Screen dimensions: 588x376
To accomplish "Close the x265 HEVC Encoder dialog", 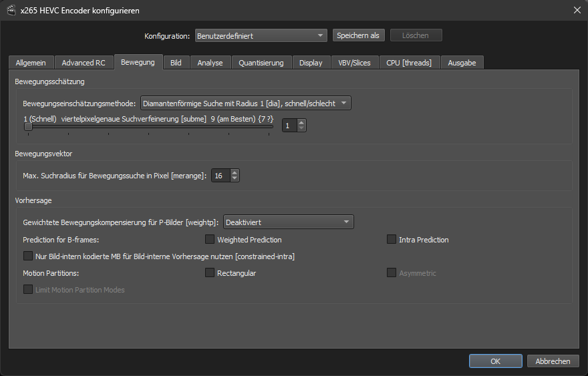I will click(x=577, y=10).
